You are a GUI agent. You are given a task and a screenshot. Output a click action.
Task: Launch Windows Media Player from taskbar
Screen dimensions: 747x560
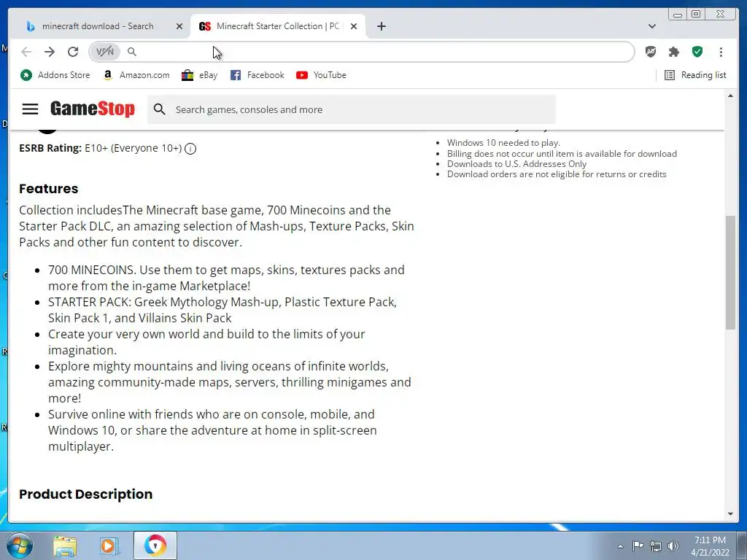pos(109,545)
